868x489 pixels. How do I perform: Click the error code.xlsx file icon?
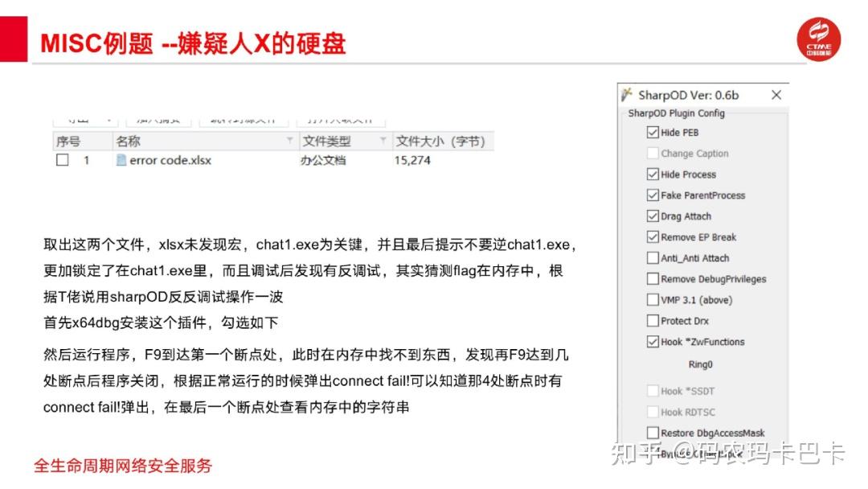[x=121, y=160]
